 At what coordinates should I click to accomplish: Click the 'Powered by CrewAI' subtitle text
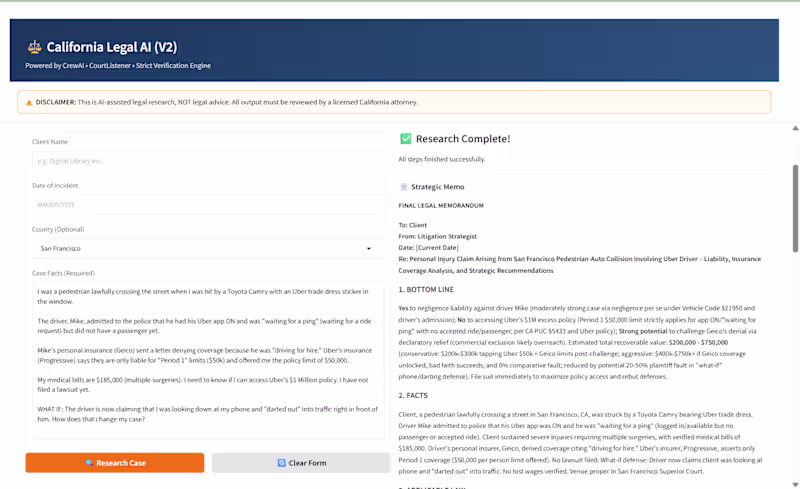pos(118,65)
